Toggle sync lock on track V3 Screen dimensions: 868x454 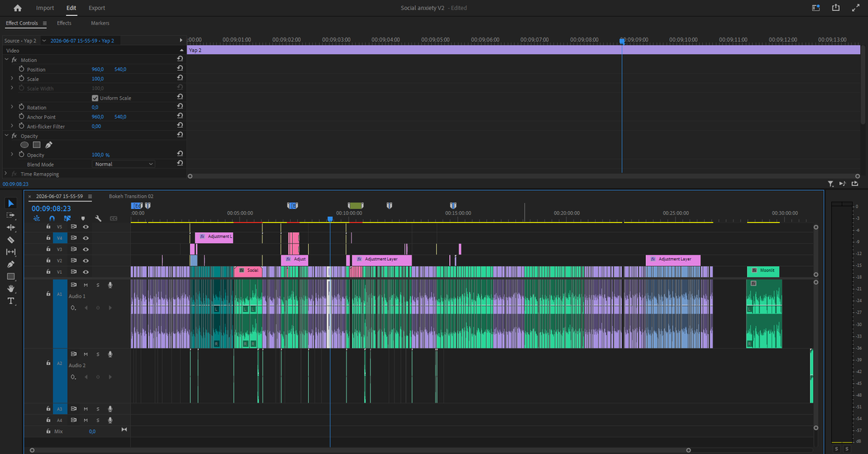74,249
